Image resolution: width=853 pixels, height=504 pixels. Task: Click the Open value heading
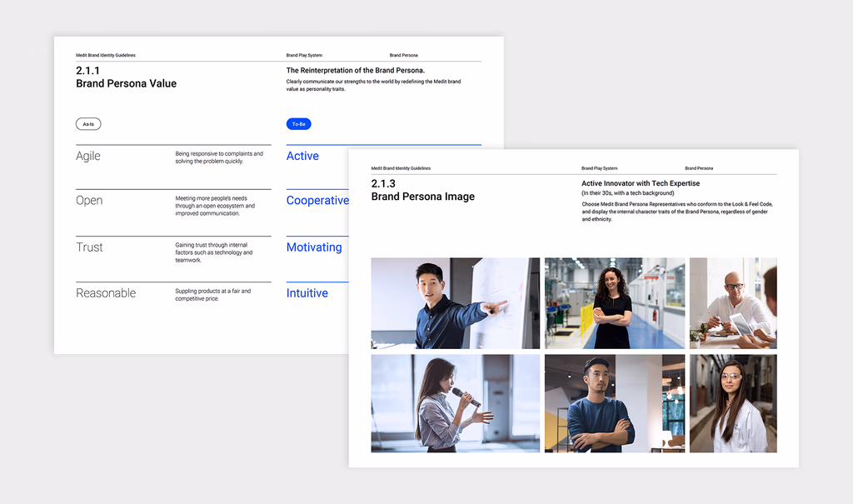(89, 200)
